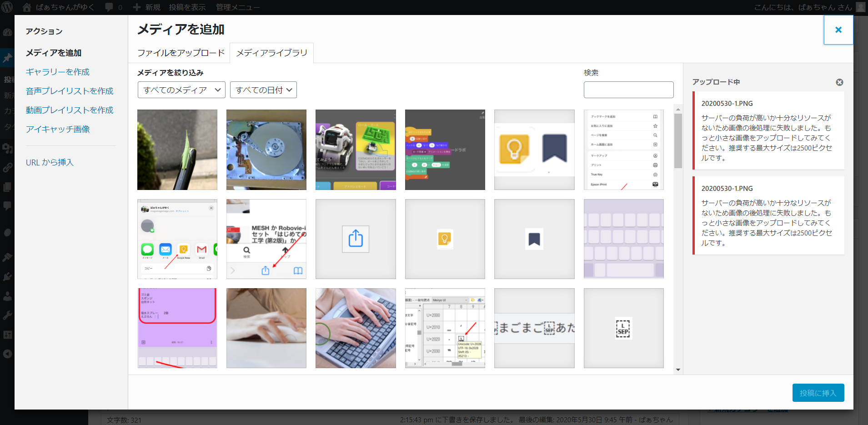Focus the media search (検索) field
This screenshot has width=868, height=425.
[x=628, y=90]
